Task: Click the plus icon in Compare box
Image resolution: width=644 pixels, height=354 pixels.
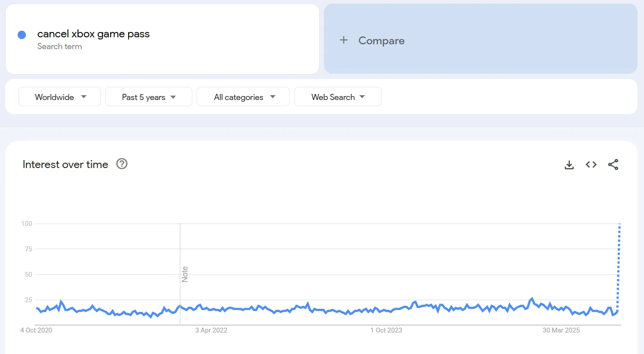Action: click(344, 40)
